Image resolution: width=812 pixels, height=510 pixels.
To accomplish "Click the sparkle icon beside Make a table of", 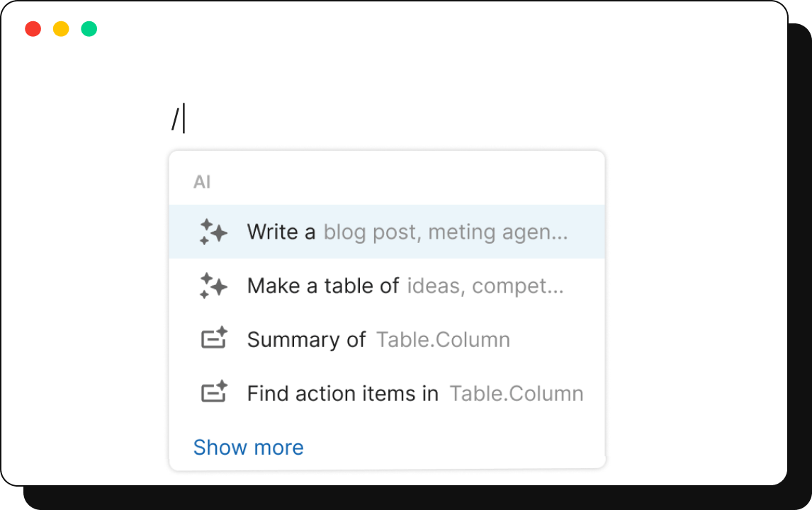I will pos(213,285).
